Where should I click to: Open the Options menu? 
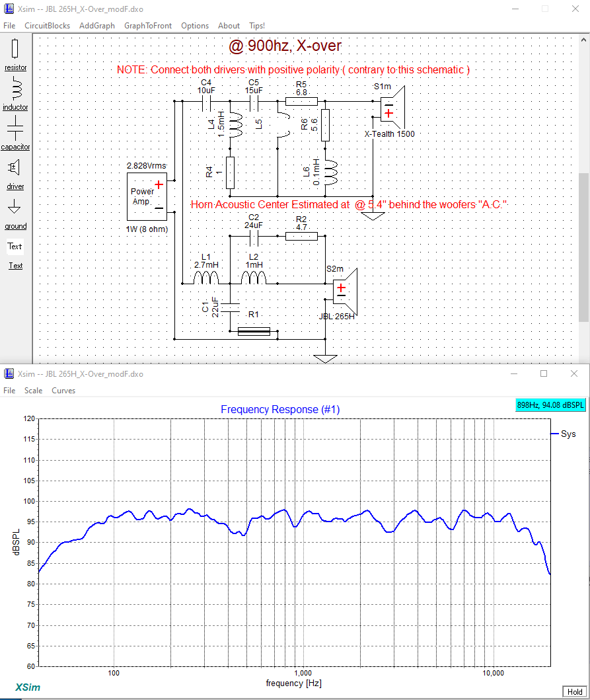[x=195, y=26]
